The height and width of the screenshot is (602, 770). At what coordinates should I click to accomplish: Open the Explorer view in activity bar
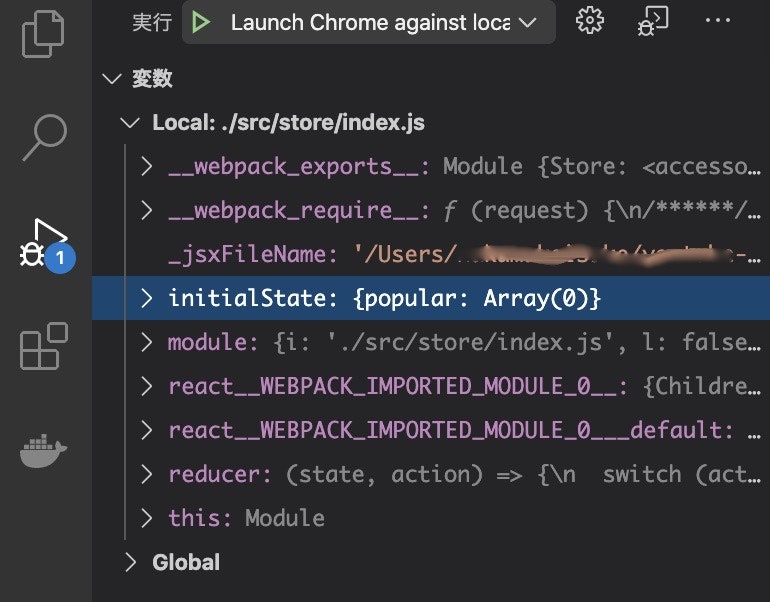pos(43,34)
